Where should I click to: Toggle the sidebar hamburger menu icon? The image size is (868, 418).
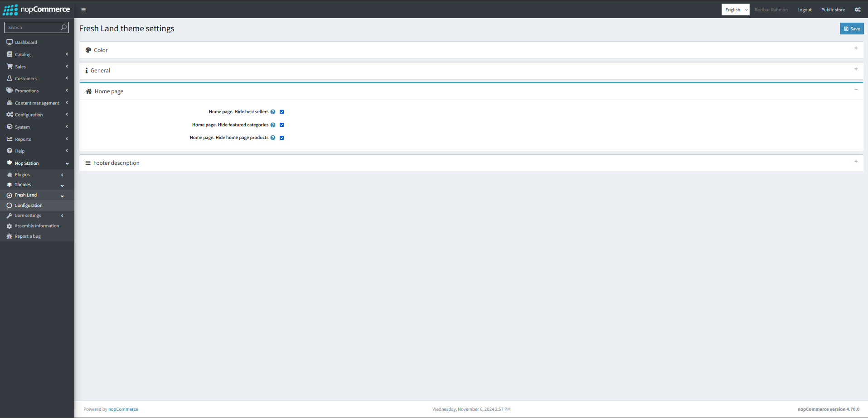coord(83,10)
